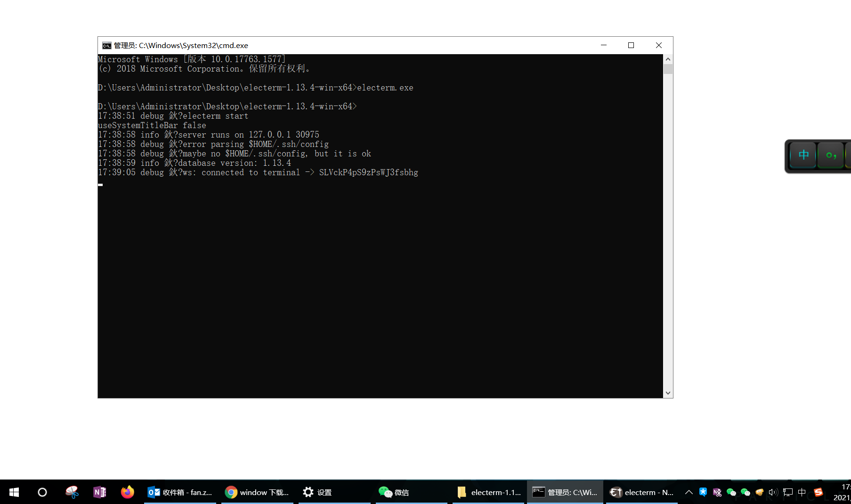This screenshot has width=851, height=504.
Task: Click the 'maybe no $HOME/.ssh/config, but it is ok' line
Action: [x=235, y=154]
